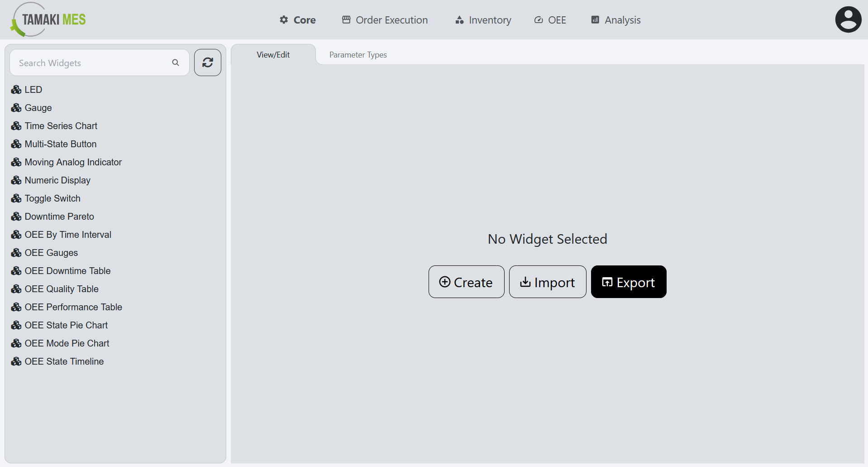Click the Analysis chart icon
This screenshot has height=467, width=868.
[x=595, y=20]
